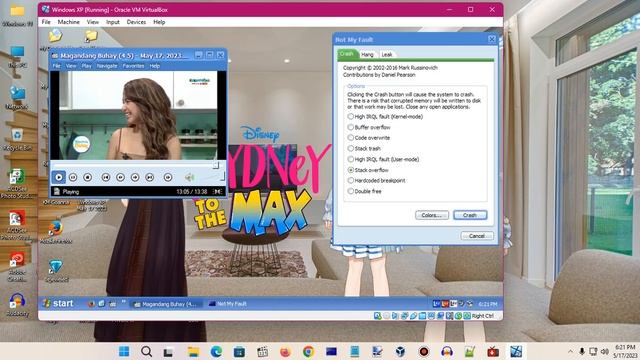Click on the media player seek bar
Image resolution: width=640 pixels, height=360 pixels.
(x=135, y=165)
